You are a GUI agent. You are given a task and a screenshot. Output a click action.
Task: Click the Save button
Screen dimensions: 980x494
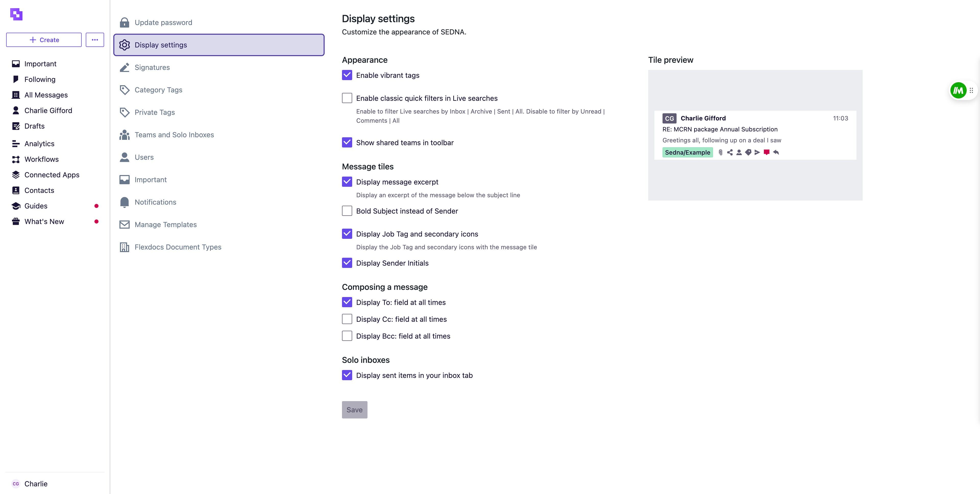click(354, 410)
